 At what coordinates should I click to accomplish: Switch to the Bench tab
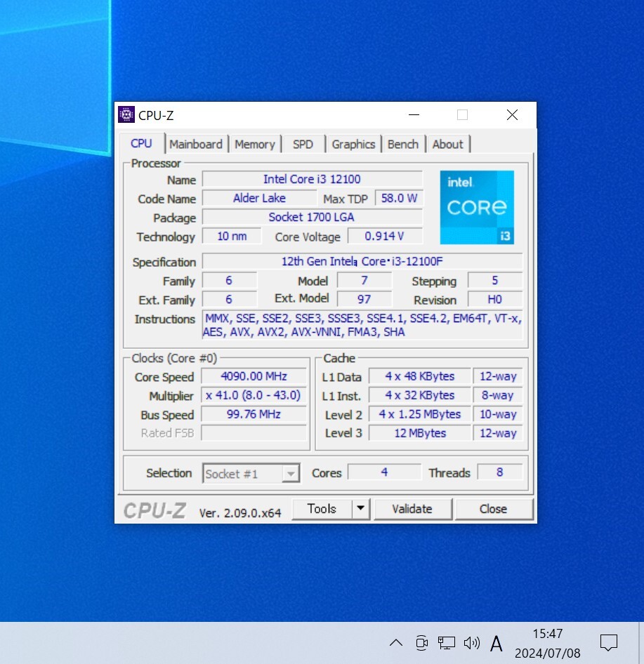pos(402,144)
